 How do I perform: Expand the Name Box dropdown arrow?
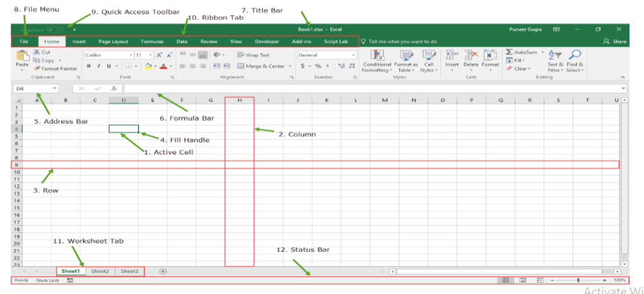point(55,88)
